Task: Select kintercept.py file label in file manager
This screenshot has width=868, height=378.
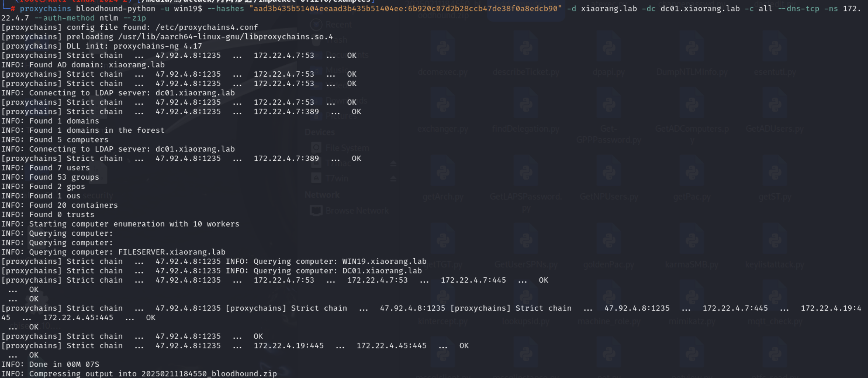Action: (x=443, y=321)
